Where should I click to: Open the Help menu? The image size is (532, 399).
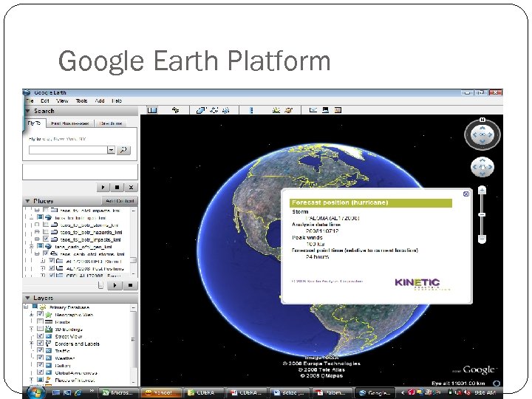pos(117,100)
